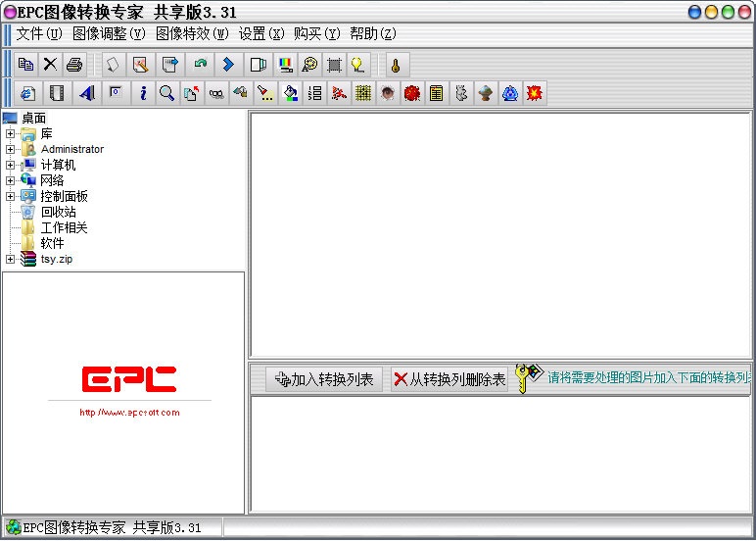Viewport: 756px width, 541px height.
Task: Click the red scattered dots effect icon
Action: [x=339, y=93]
